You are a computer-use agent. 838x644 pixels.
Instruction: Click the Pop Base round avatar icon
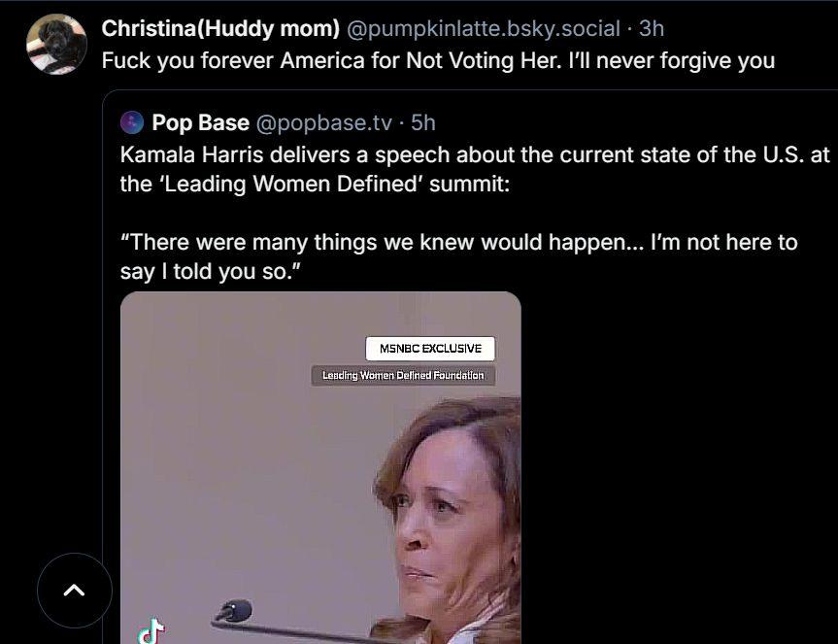point(132,122)
